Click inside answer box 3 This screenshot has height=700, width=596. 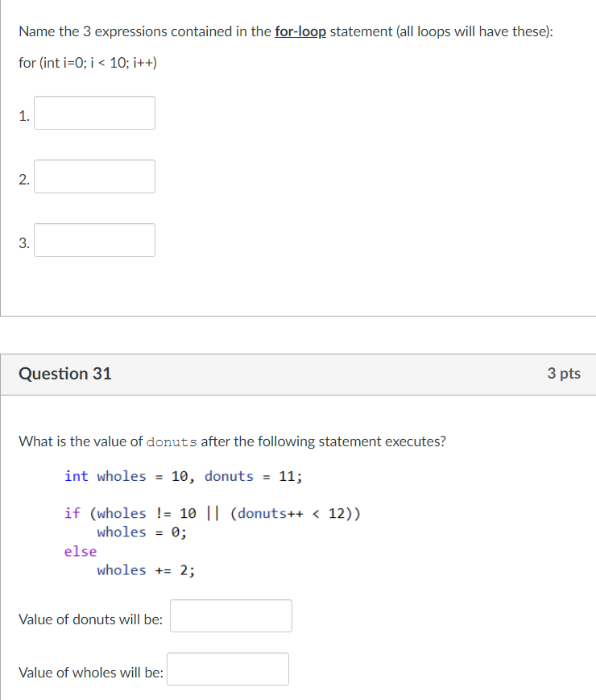[x=94, y=240]
